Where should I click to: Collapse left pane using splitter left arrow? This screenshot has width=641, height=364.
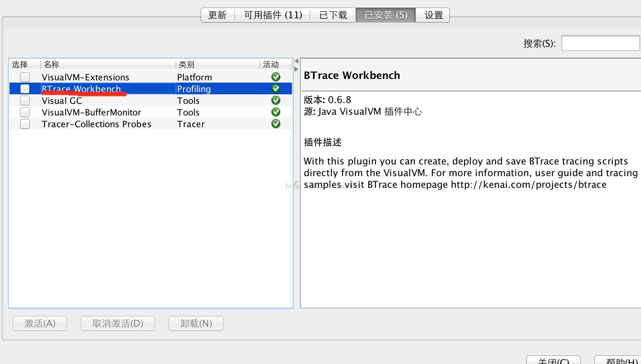click(x=296, y=61)
